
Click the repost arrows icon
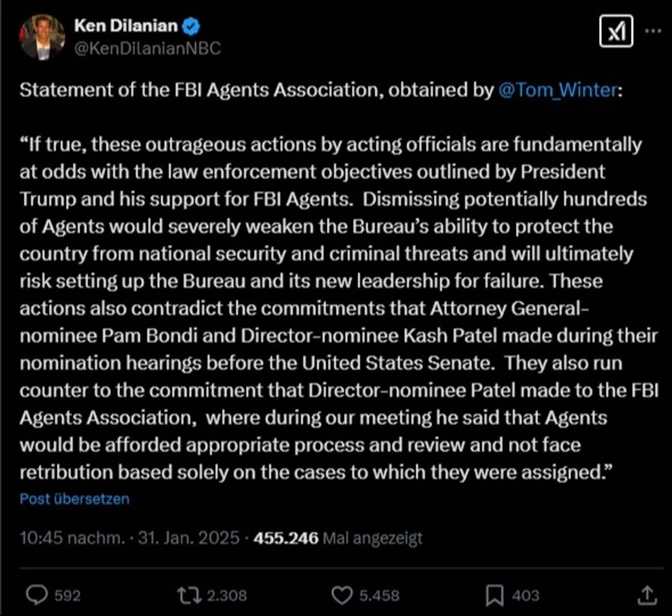tap(189, 595)
